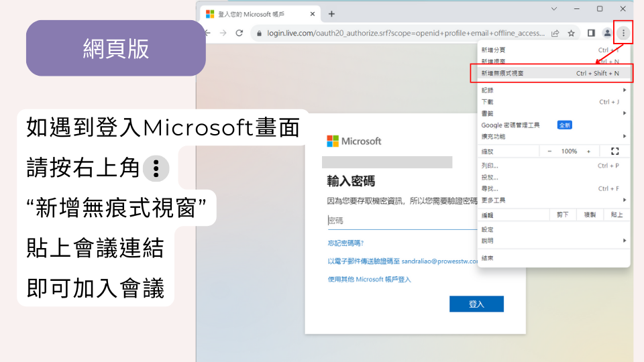Click the 網頁版 purple label

116,48
